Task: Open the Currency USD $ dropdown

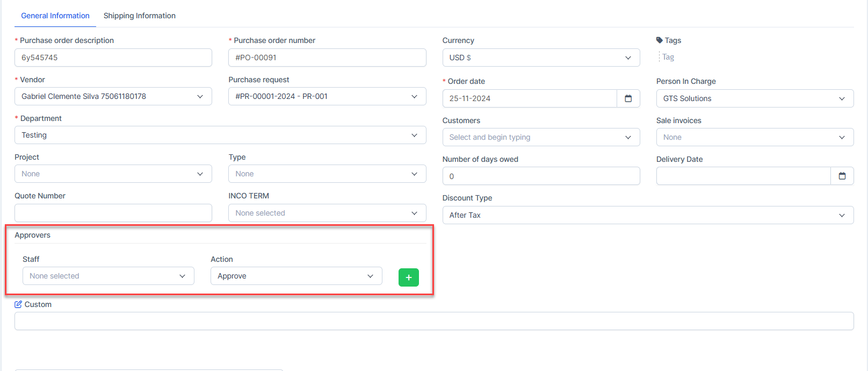Action: tap(540, 58)
